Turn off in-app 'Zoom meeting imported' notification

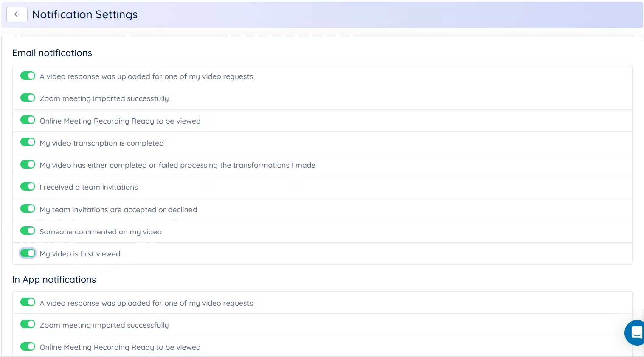[28, 324]
